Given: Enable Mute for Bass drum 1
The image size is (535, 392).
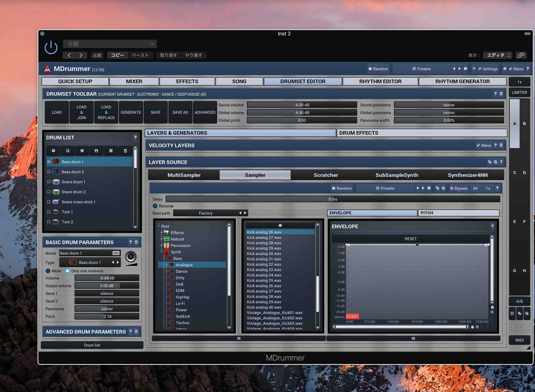Looking at the screenshot, I should 48,271.
